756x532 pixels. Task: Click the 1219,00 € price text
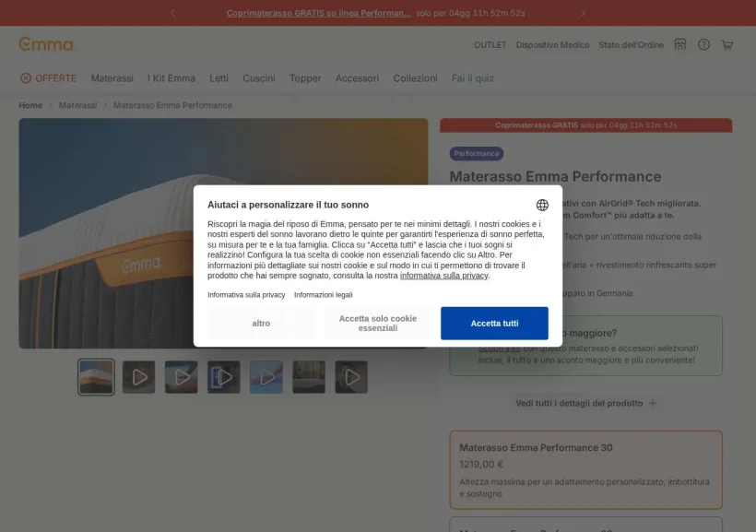click(481, 464)
